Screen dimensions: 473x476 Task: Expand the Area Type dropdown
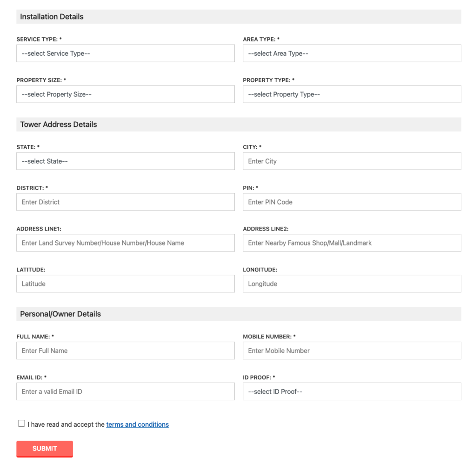pyautogui.click(x=352, y=53)
